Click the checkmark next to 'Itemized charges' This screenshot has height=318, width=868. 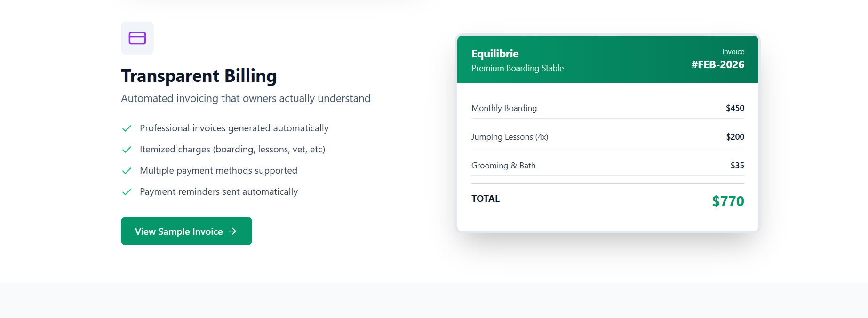pos(127,149)
